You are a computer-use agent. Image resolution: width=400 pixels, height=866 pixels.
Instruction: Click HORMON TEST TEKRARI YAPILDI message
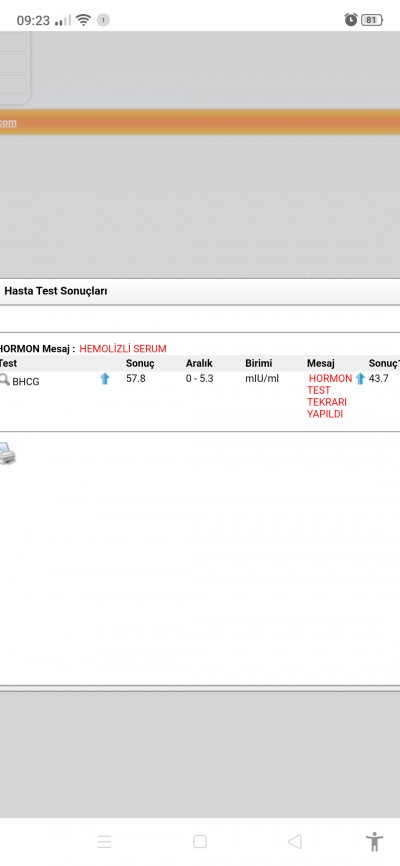tap(329, 396)
